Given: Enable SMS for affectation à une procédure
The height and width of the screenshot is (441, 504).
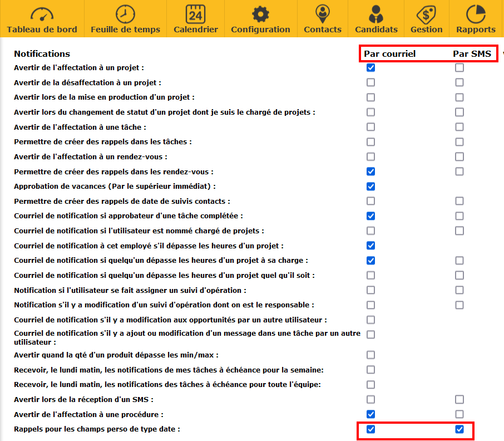Looking at the screenshot, I should pos(459,414).
